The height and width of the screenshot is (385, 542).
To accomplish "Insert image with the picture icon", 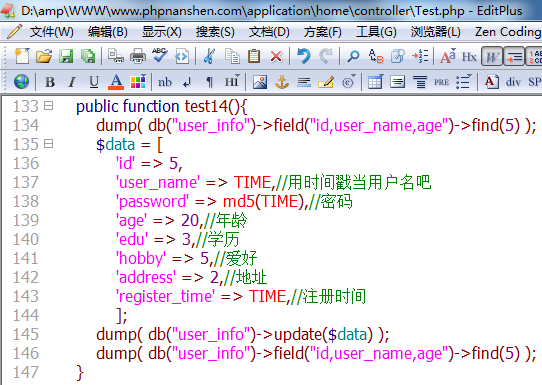I will pyautogui.click(x=260, y=82).
